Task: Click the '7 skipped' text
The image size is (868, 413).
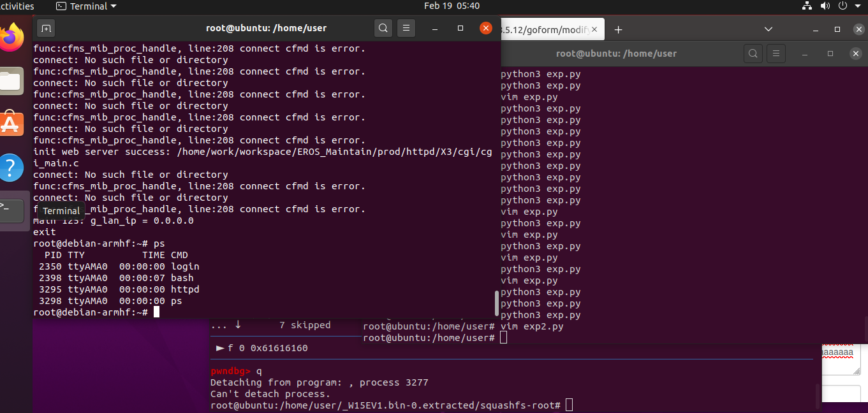Action: (x=305, y=325)
